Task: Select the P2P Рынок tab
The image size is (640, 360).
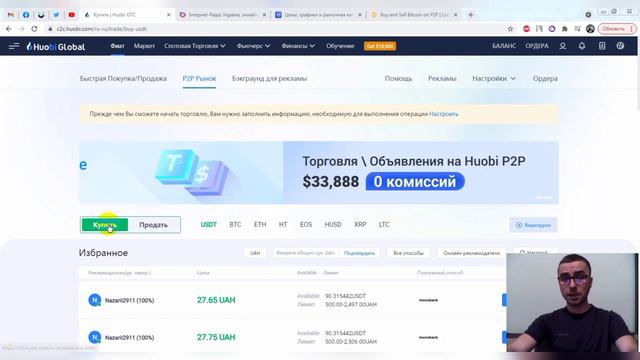Action: point(199,78)
